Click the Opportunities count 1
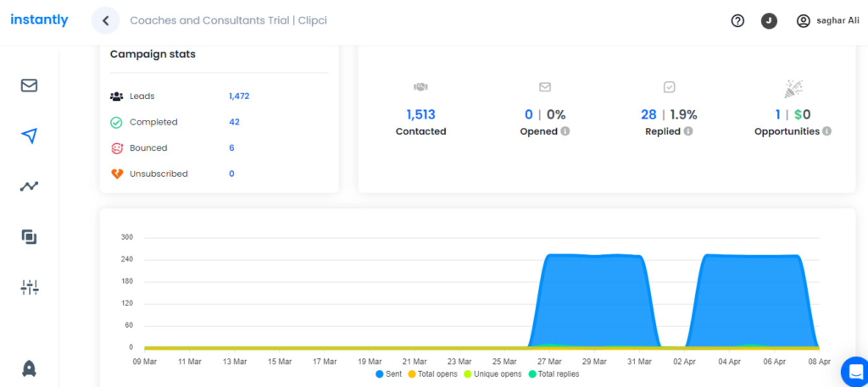868x387 pixels. (778, 115)
